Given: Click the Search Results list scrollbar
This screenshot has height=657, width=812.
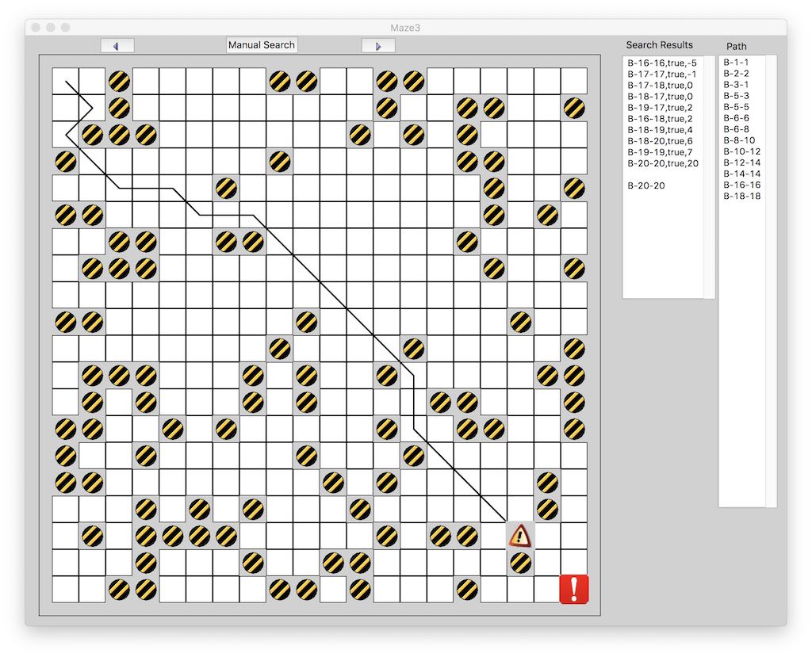Looking at the screenshot, I should click(x=709, y=177).
